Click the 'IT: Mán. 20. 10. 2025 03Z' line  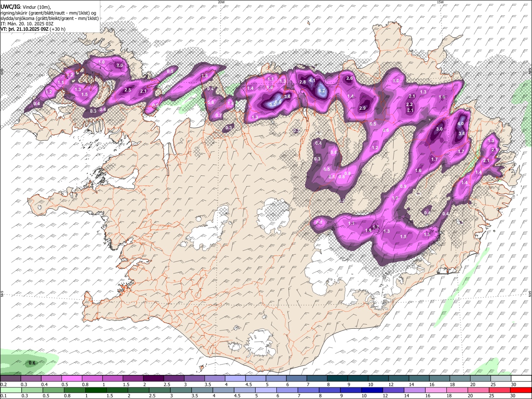pyautogui.click(x=28, y=24)
